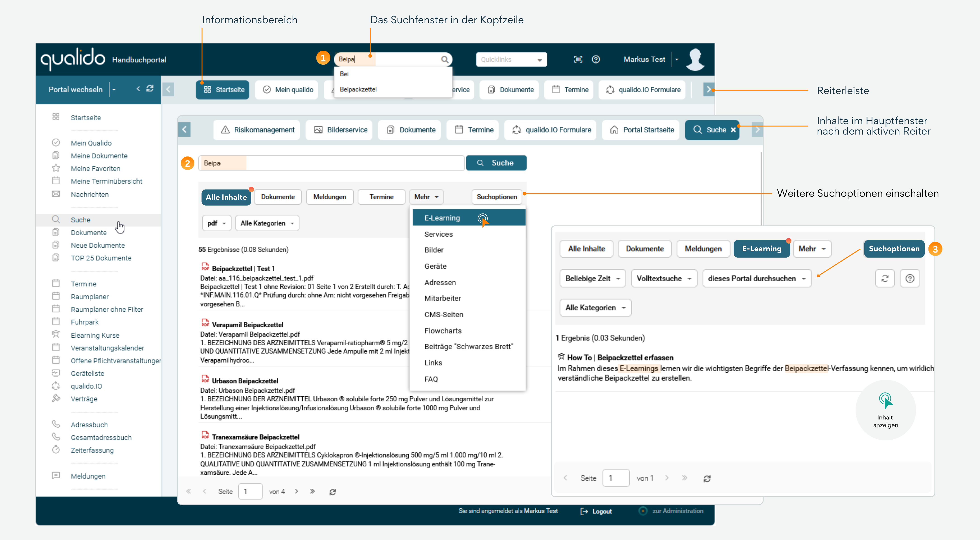Screen dimensions: 980x540
Task: Expand the user menu arrow next to Markus Test
Action: 677,59
